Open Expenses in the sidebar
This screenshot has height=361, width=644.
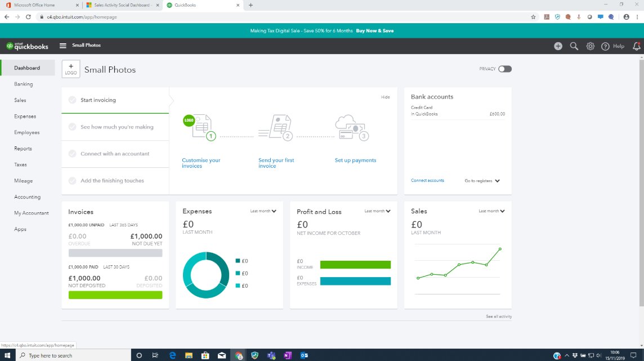tap(25, 116)
